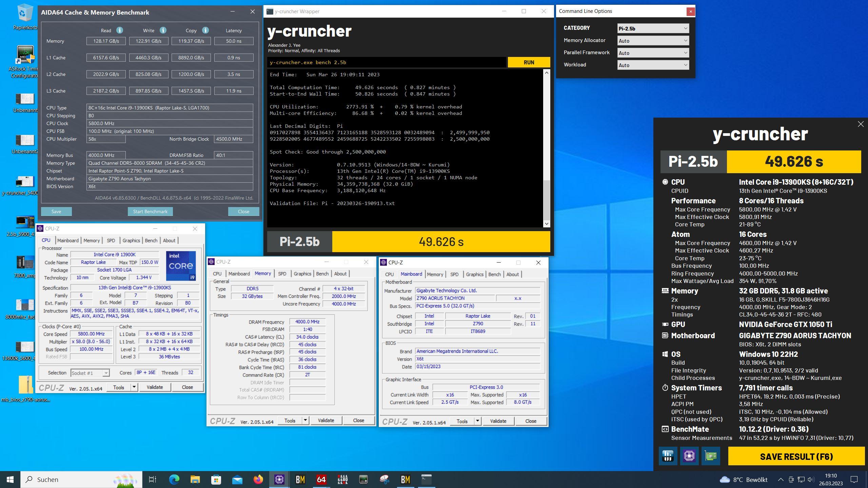Select the 8000mhz_tac desktop file
Image resolution: width=868 pixels, height=488 pixels.
pos(22,309)
